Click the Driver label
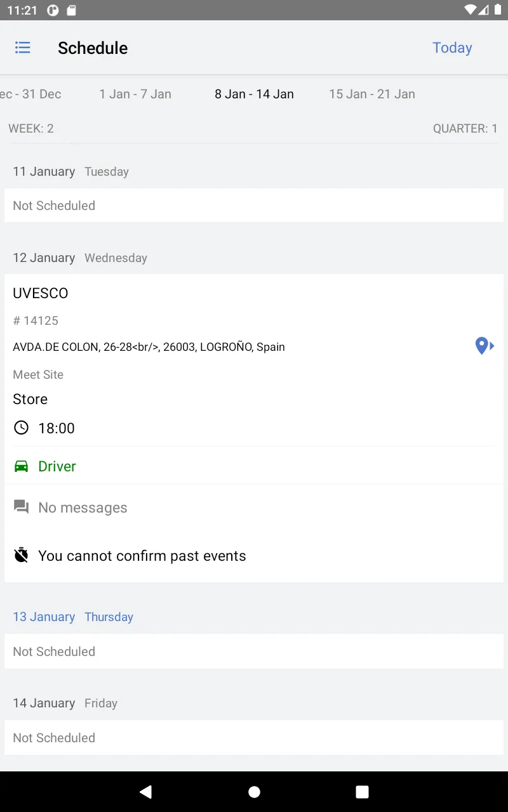Viewport: 508px width, 812px height. [57, 466]
